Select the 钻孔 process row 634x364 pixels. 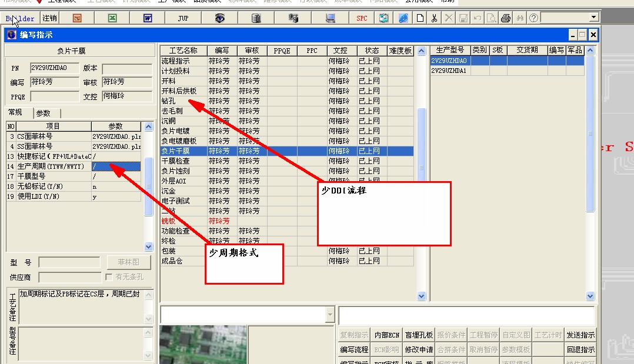tap(287, 101)
